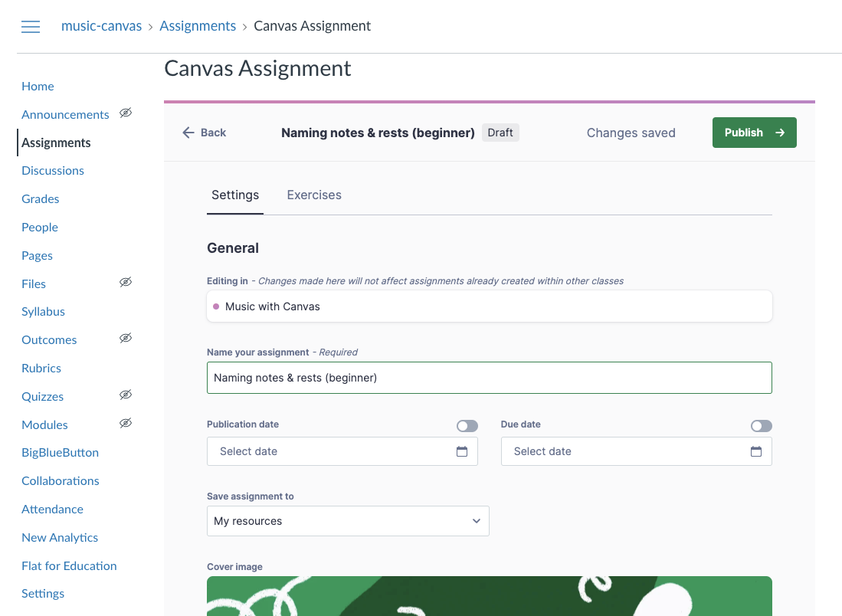Click the hidden indicator beside Announcements

(125, 112)
